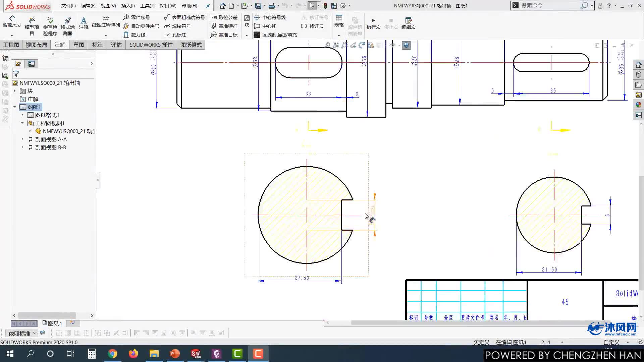Viewport: 644px width, 362px height.
Task: Click the 编辑宏 edit macro button
Action: (408, 24)
